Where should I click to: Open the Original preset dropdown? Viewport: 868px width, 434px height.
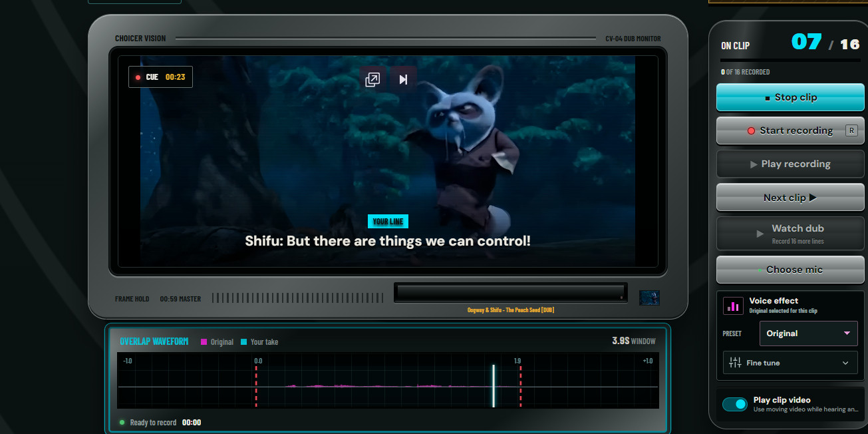[808, 333]
